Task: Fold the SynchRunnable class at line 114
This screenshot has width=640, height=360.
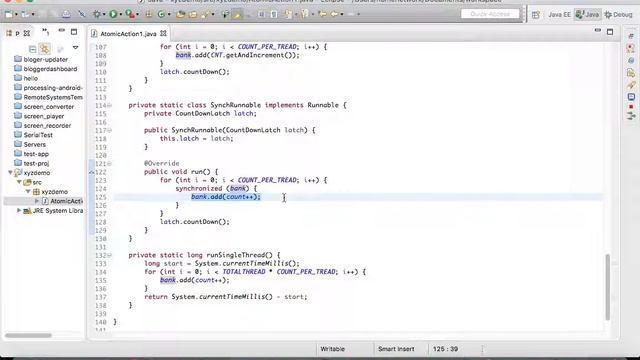Action: tap(109, 105)
